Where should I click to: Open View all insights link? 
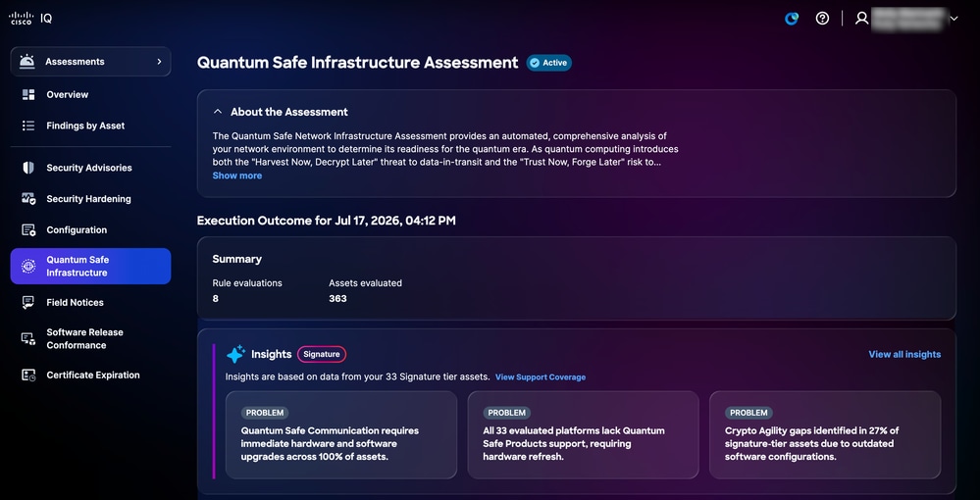point(904,354)
